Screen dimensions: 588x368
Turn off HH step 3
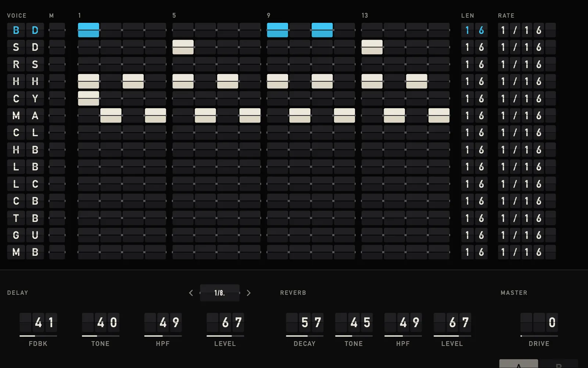[x=133, y=81]
